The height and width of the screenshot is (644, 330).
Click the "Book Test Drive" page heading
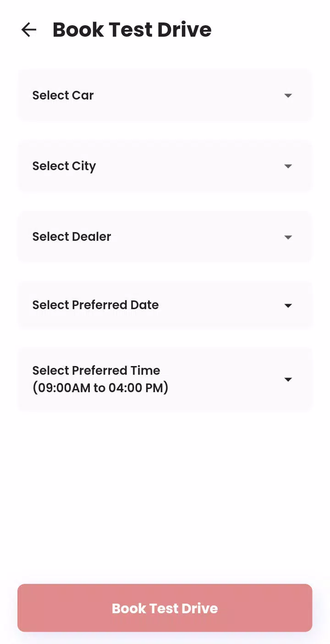click(132, 30)
